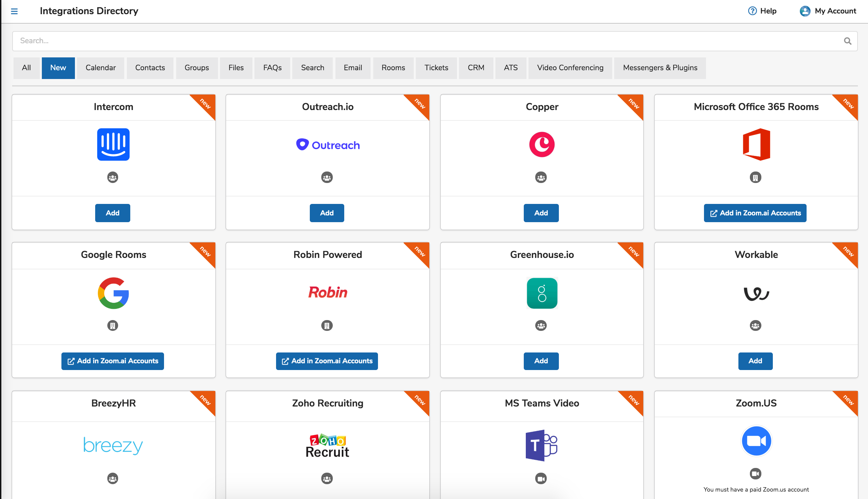868x499 pixels.
Task: Click the Zoho Recruit logo
Action: 327,446
